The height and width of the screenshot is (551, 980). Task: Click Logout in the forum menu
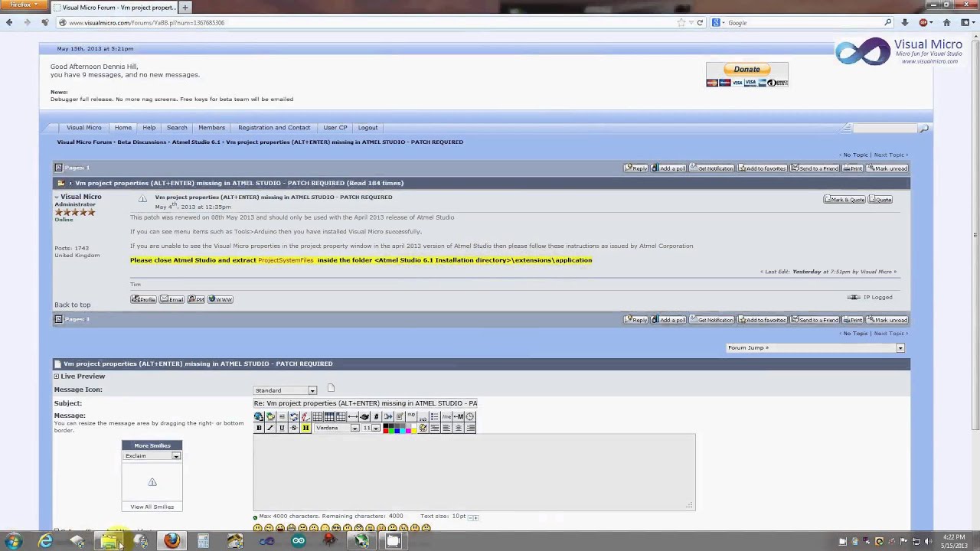tap(367, 128)
